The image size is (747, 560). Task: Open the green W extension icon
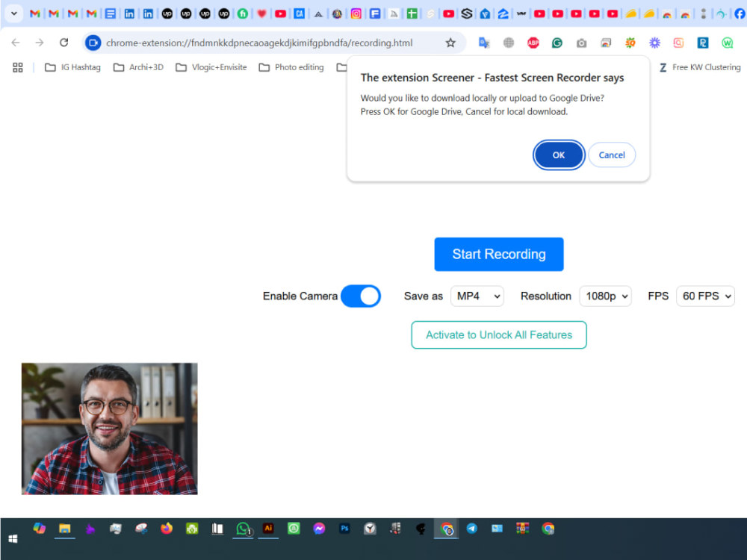727,43
